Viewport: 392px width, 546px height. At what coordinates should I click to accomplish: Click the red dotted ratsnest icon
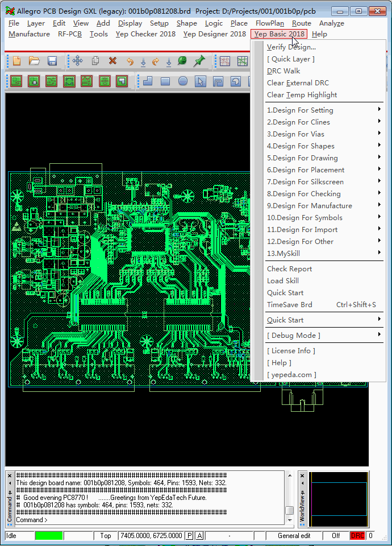pos(225,61)
